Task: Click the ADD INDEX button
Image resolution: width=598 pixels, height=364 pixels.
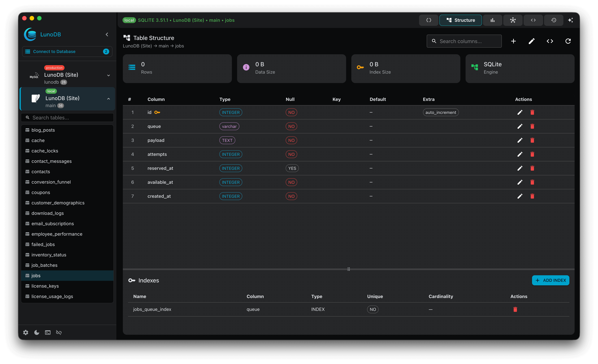Action: click(550, 280)
